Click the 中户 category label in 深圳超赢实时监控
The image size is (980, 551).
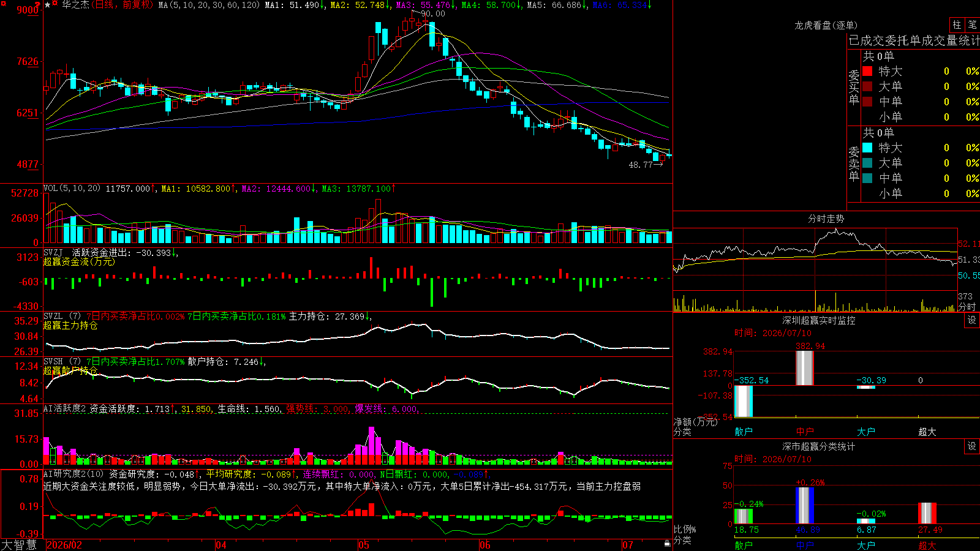805,432
